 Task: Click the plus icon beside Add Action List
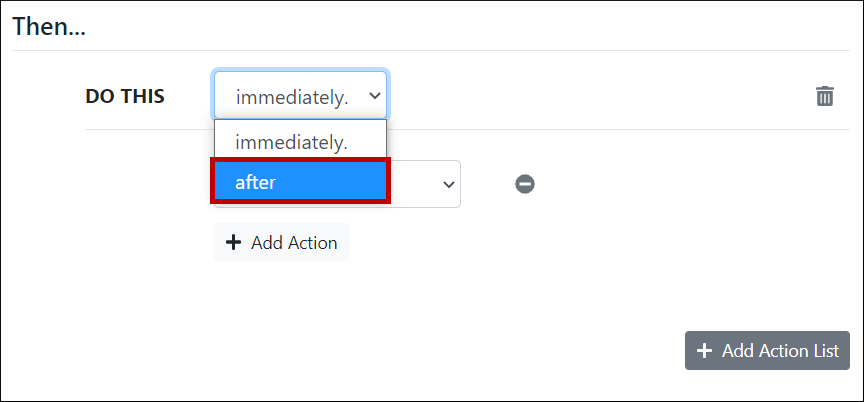pyautogui.click(x=704, y=351)
